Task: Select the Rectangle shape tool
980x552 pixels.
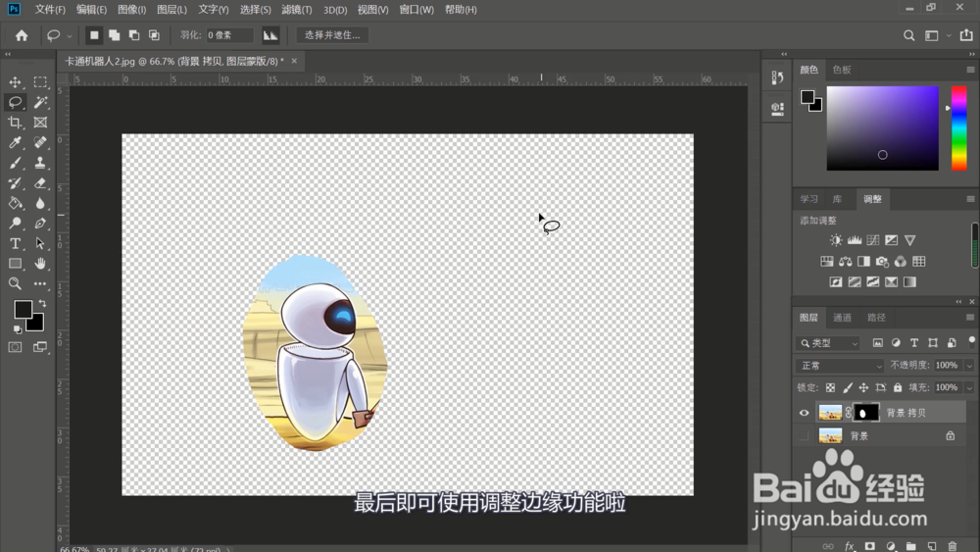Action: (x=15, y=263)
